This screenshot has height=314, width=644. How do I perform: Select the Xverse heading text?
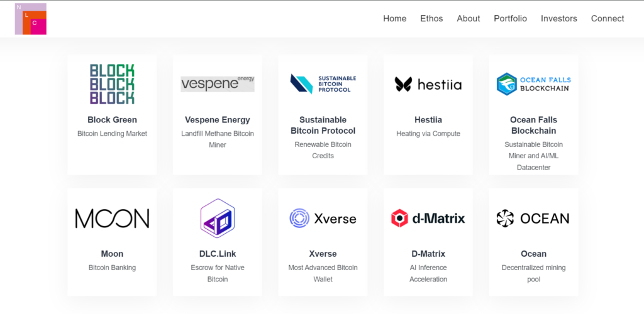(x=323, y=254)
